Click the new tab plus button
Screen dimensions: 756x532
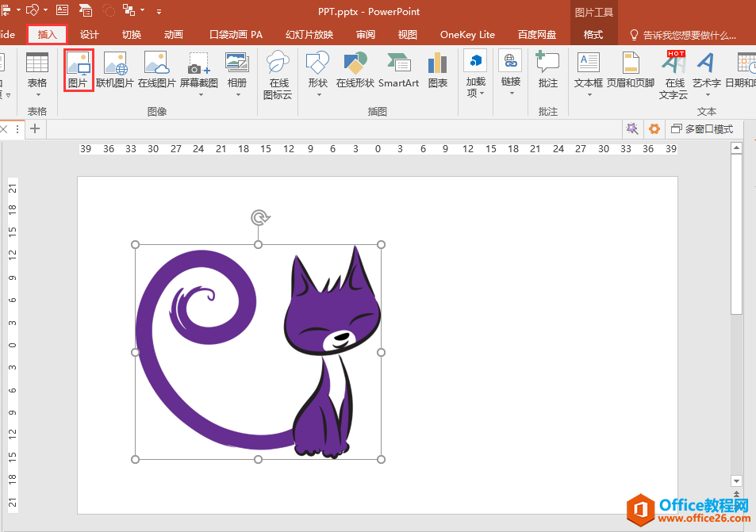pos(34,128)
